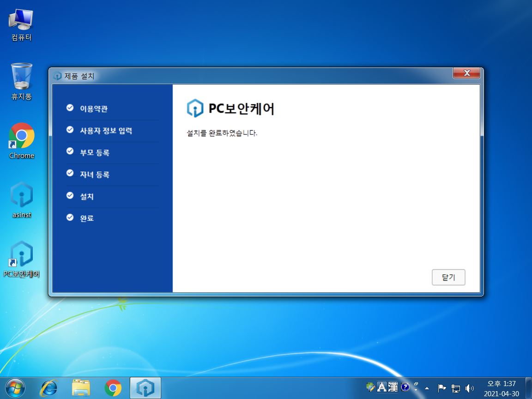Select the 완료 step label
The height and width of the screenshot is (399, 532).
86,218
